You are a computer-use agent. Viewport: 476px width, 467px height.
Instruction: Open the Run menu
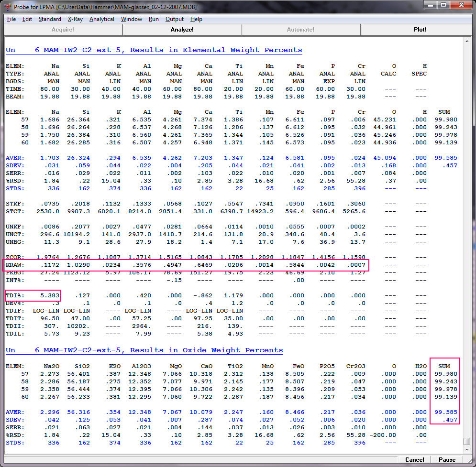(154, 19)
